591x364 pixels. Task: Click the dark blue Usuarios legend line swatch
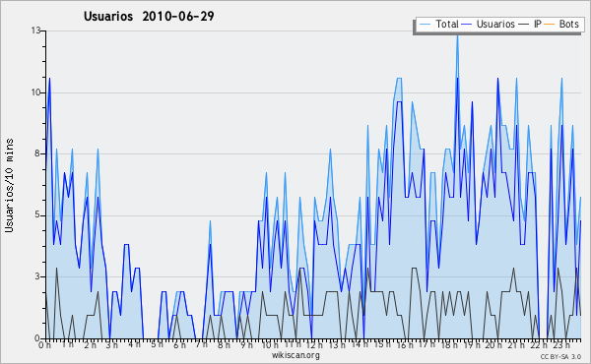(x=467, y=24)
